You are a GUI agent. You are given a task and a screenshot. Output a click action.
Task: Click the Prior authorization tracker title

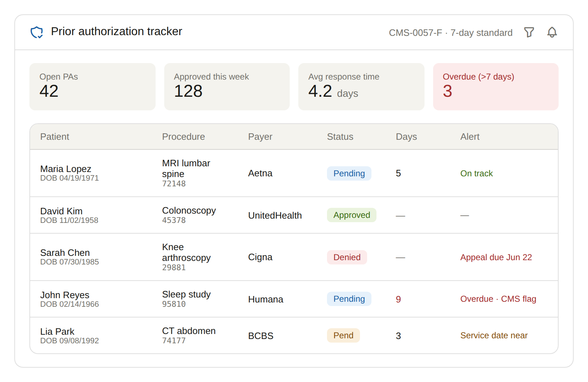pyautogui.click(x=117, y=32)
